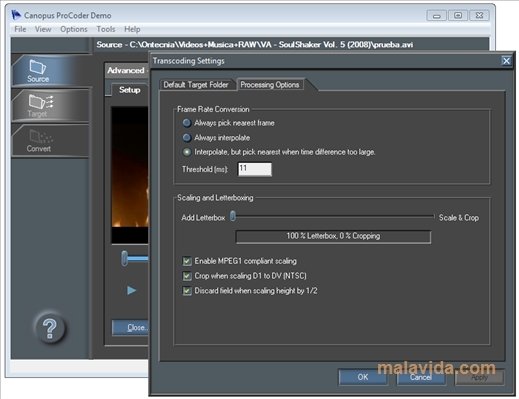Play the source video preview
Viewport: 519px width, 399px height.
coord(132,290)
